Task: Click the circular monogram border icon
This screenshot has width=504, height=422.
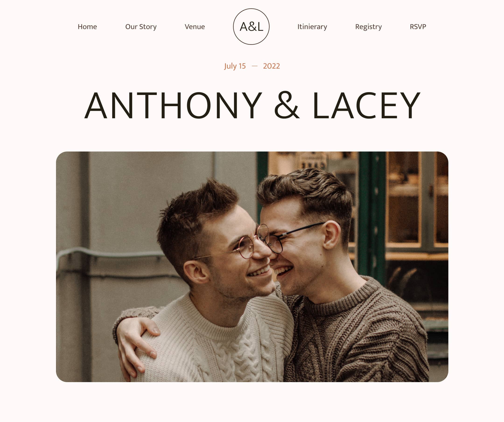Action: [251, 26]
